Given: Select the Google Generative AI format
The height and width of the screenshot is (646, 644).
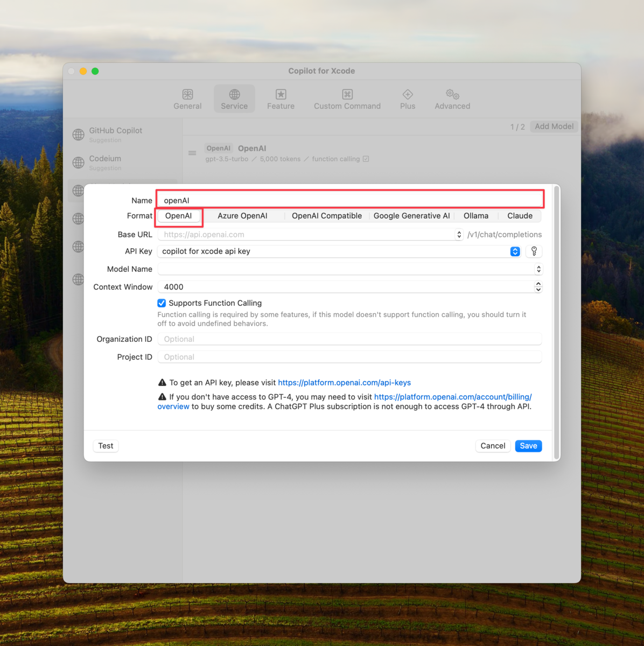Looking at the screenshot, I should [x=412, y=216].
